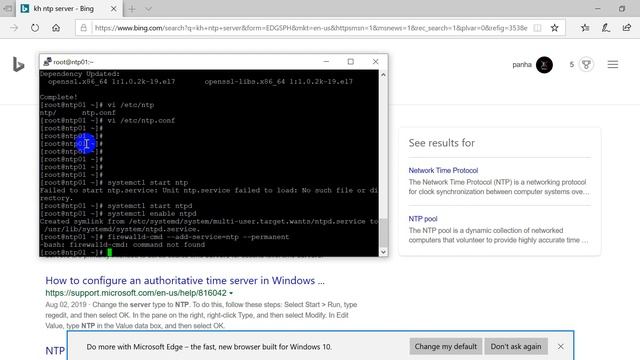Expand dropdown arrow after support.microsoft.com URL
The image size is (640, 360).
pyautogui.click(x=231, y=293)
